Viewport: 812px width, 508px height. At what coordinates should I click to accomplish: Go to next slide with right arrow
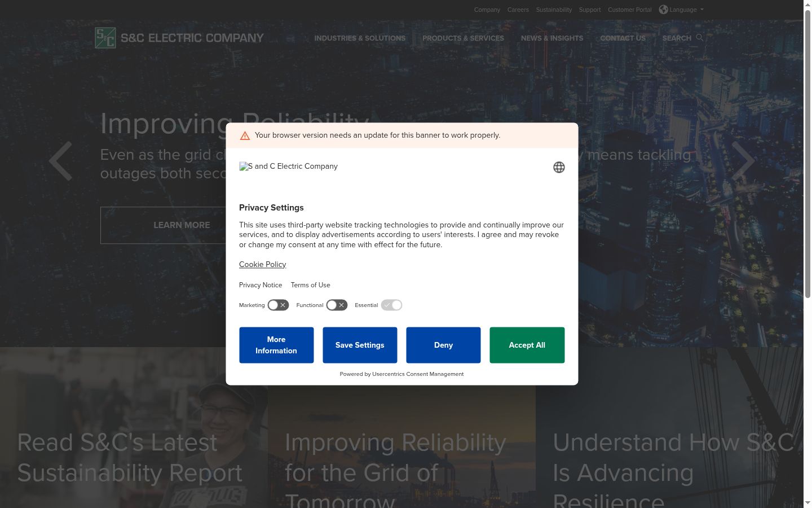(743, 161)
